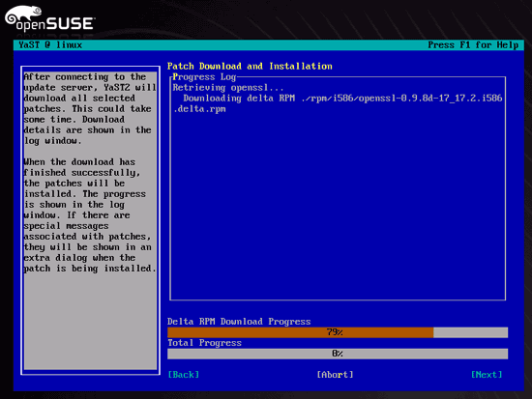Image resolution: width=532 pixels, height=399 pixels.
Task: Click the 'YaST @ linux' title text
Action: pyautogui.click(x=50, y=45)
